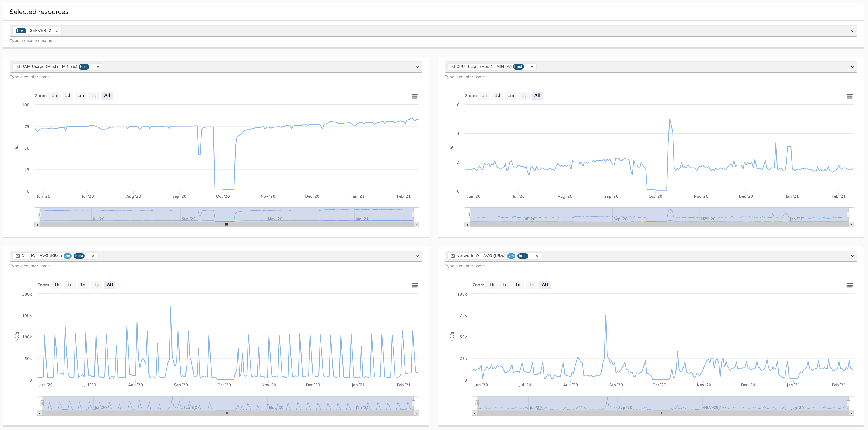This screenshot has height=430, width=868.
Task: Set Disk IO chart zoom to 1d
Action: (70, 285)
